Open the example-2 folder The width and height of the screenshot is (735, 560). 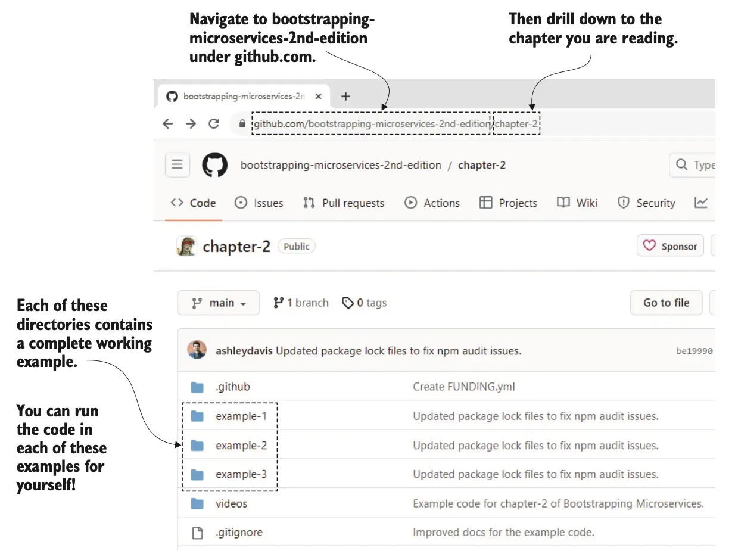point(241,446)
